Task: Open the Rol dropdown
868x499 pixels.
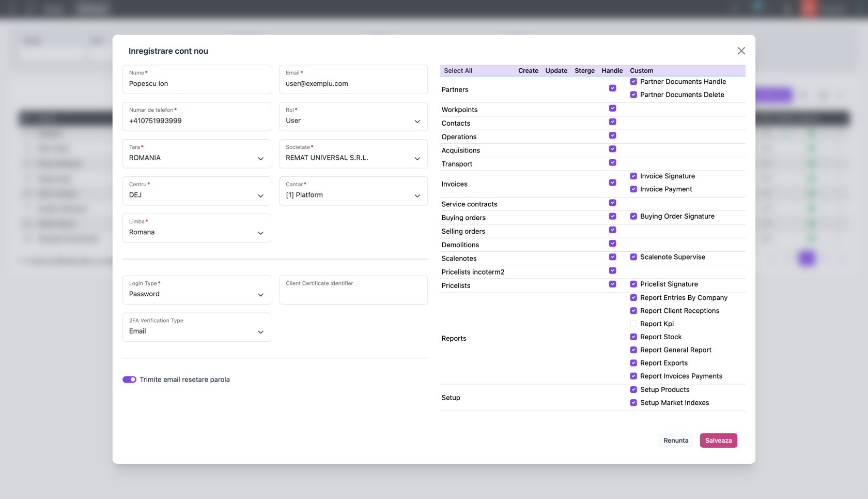Action: tap(353, 116)
